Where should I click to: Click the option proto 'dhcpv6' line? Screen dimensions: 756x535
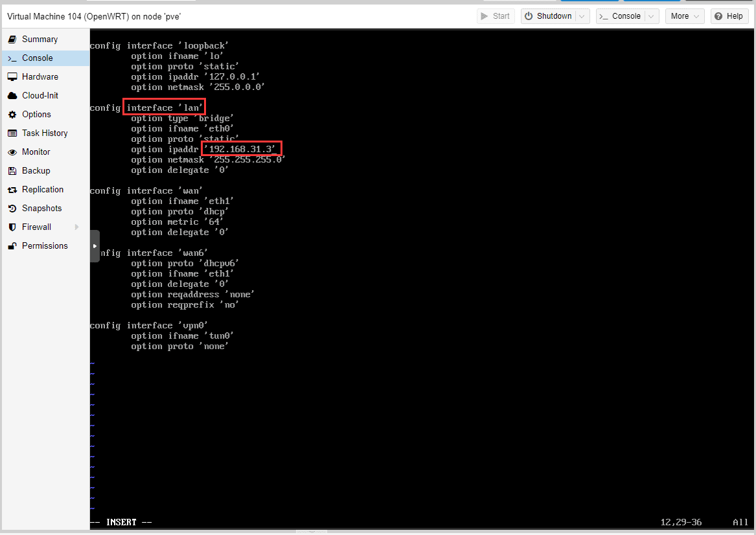coord(185,264)
